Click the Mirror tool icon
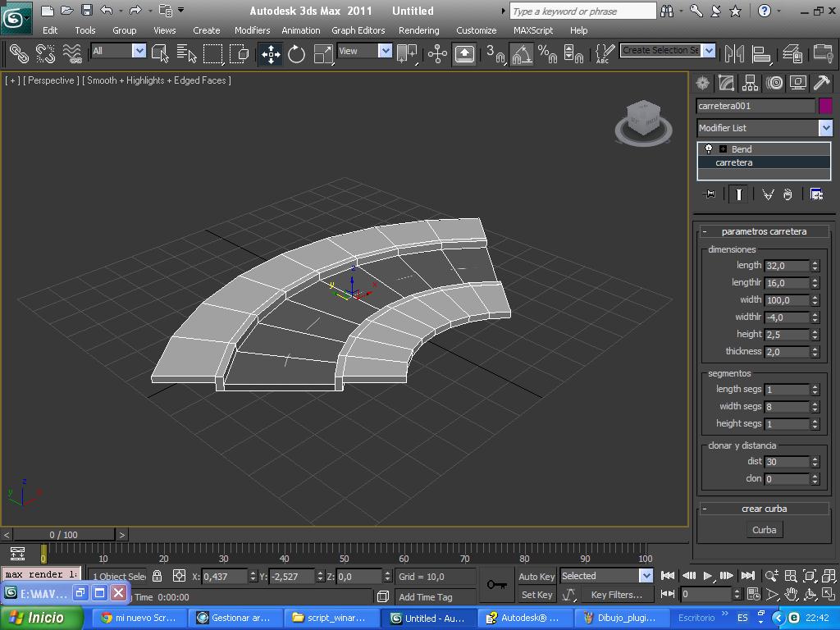The height and width of the screenshot is (630, 840). click(735, 54)
